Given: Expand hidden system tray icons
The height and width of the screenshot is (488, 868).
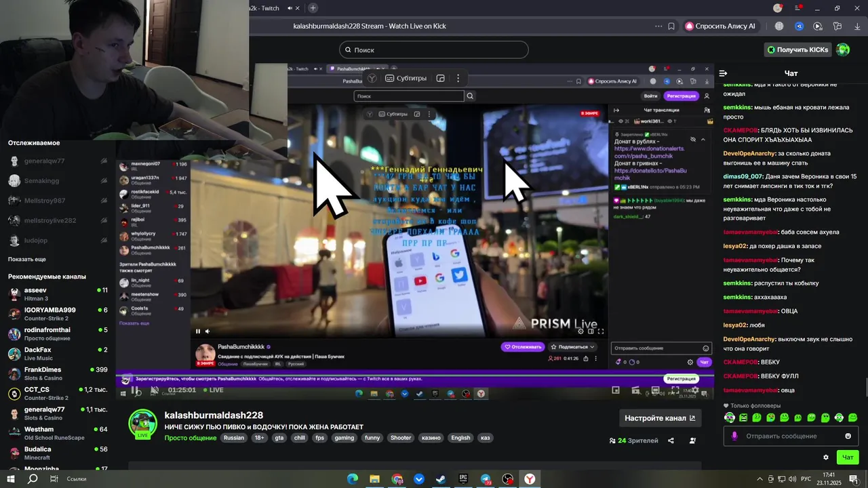Looking at the screenshot, I should point(759,479).
